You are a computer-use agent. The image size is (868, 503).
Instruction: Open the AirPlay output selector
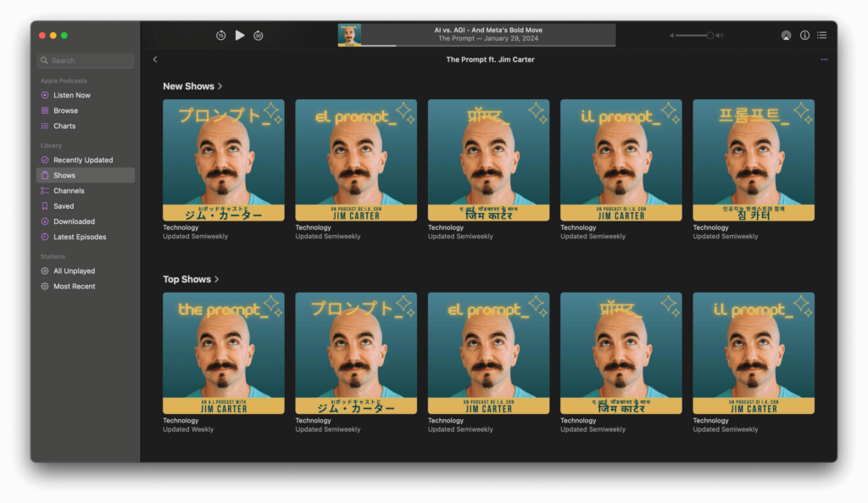coord(786,36)
